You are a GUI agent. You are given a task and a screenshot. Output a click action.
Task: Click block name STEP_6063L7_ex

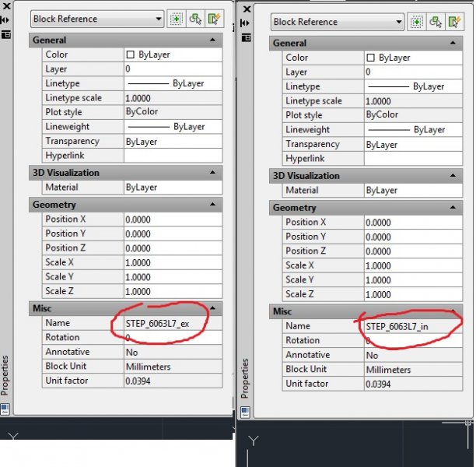pyautogui.click(x=157, y=323)
